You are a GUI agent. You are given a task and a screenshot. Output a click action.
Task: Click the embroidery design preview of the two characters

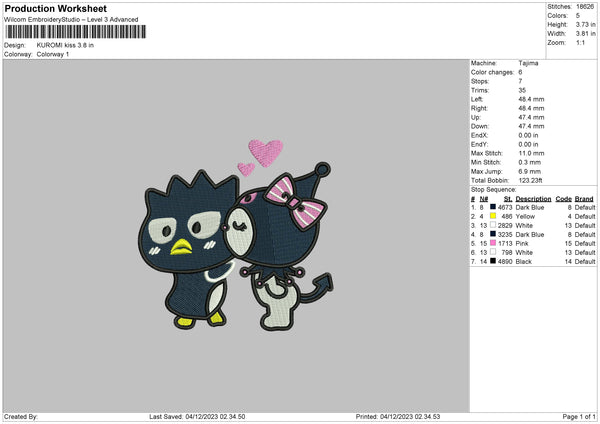(236, 235)
